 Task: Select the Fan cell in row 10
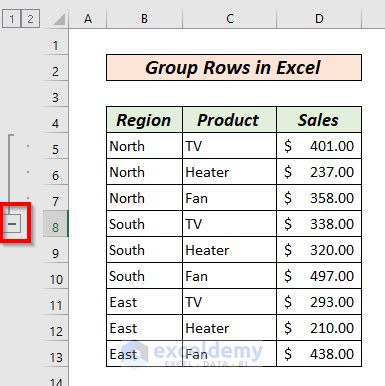pyautogui.click(x=229, y=276)
